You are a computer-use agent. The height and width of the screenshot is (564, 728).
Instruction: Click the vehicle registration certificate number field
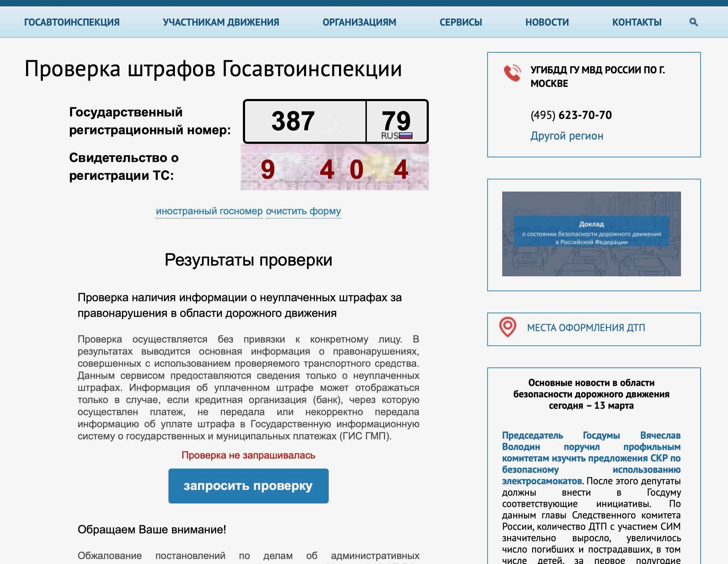(x=334, y=169)
